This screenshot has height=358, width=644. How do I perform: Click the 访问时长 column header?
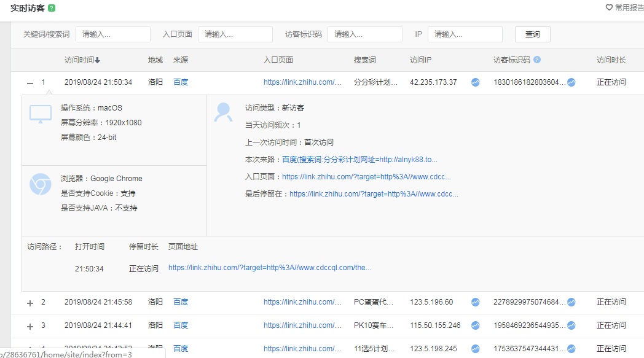click(611, 60)
